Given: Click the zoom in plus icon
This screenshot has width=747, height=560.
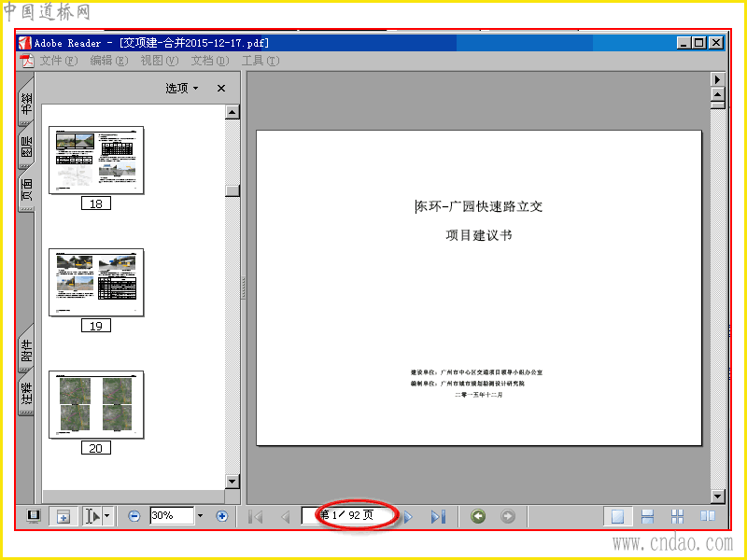Looking at the screenshot, I should [221, 516].
